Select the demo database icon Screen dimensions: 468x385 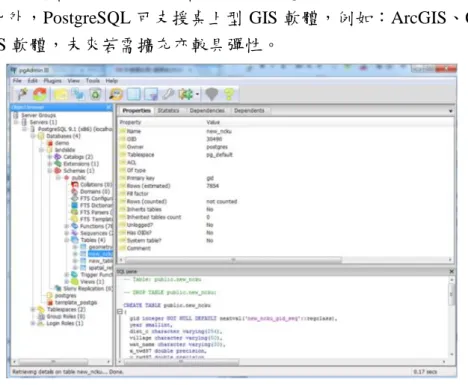click(50, 143)
